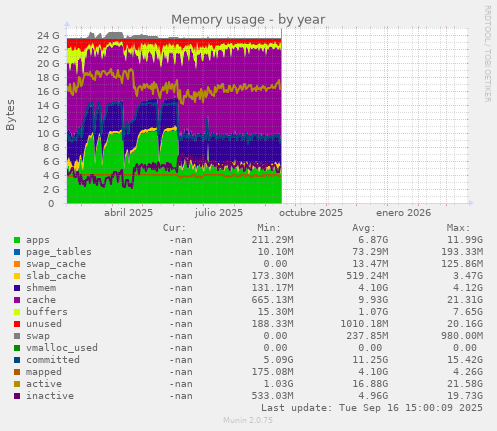Click the 'Memory usage - by year' title

click(x=248, y=20)
